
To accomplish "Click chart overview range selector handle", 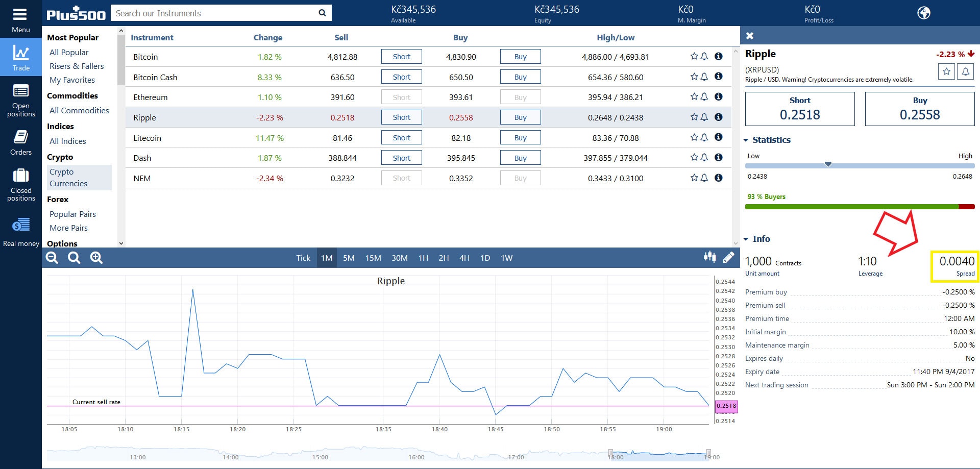I will (610, 453).
